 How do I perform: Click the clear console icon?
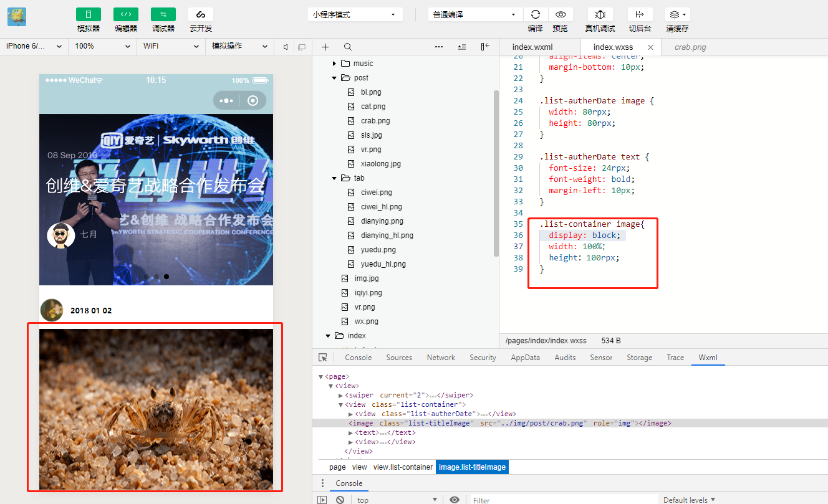[340, 500]
